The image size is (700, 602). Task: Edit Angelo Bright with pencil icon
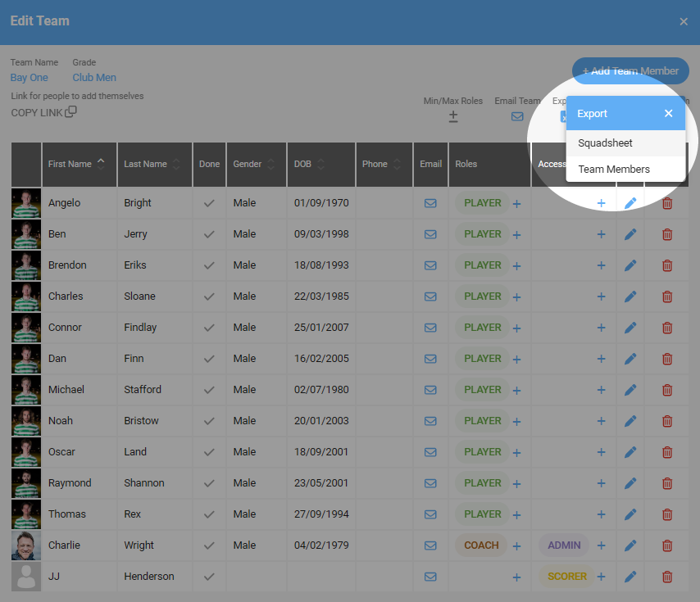click(x=630, y=203)
